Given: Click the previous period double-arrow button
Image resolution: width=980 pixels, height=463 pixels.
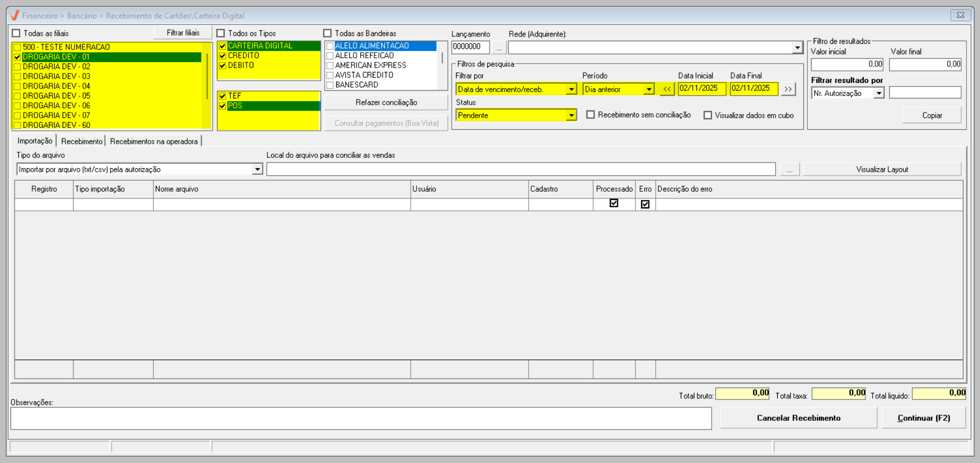Looking at the screenshot, I should (667, 89).
